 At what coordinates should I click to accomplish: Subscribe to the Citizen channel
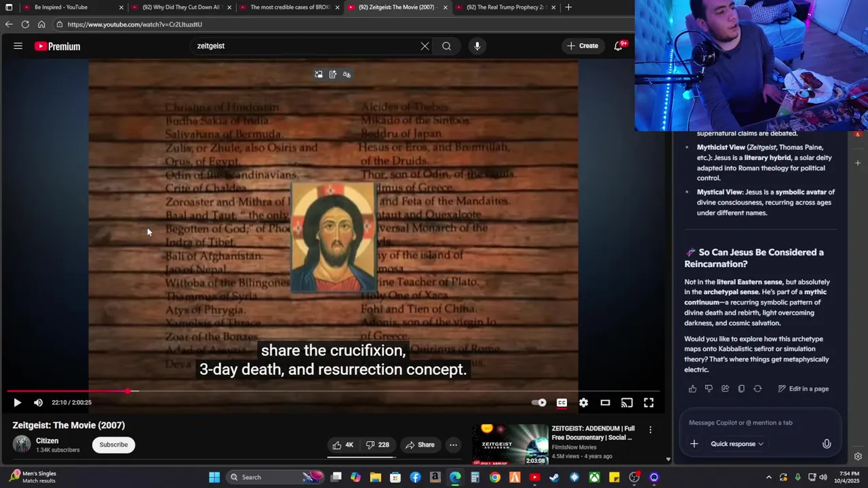(x=113, y=445)
